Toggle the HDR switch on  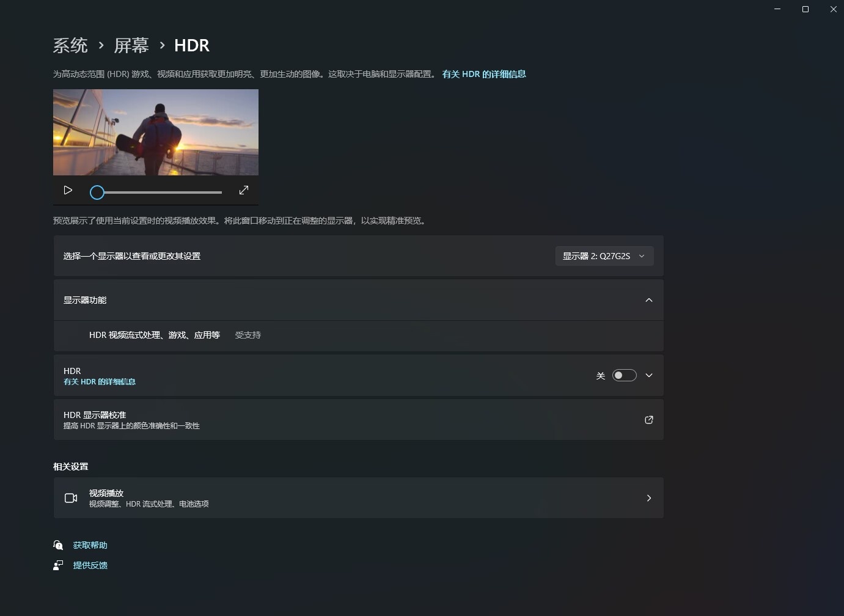point(625,375)
